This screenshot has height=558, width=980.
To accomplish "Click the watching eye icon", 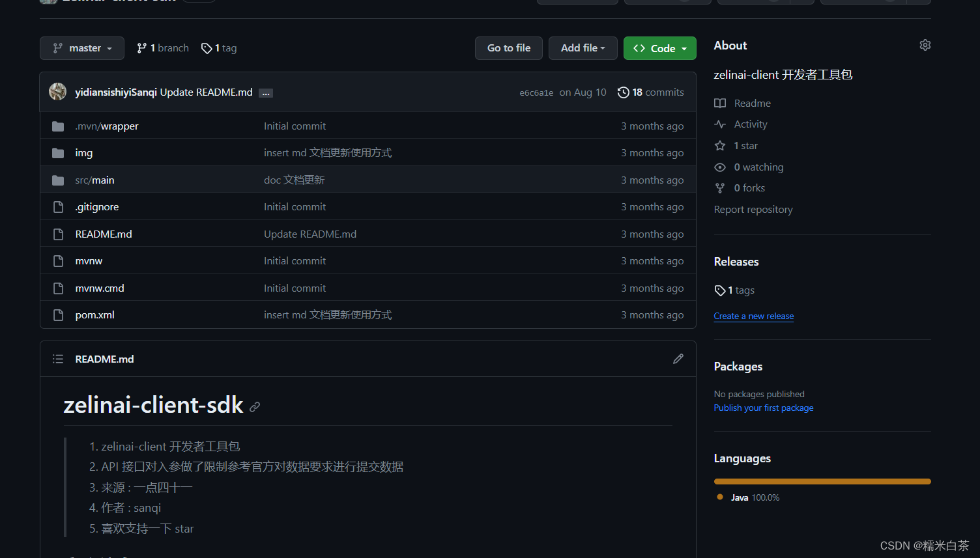I will click(720, 167).
